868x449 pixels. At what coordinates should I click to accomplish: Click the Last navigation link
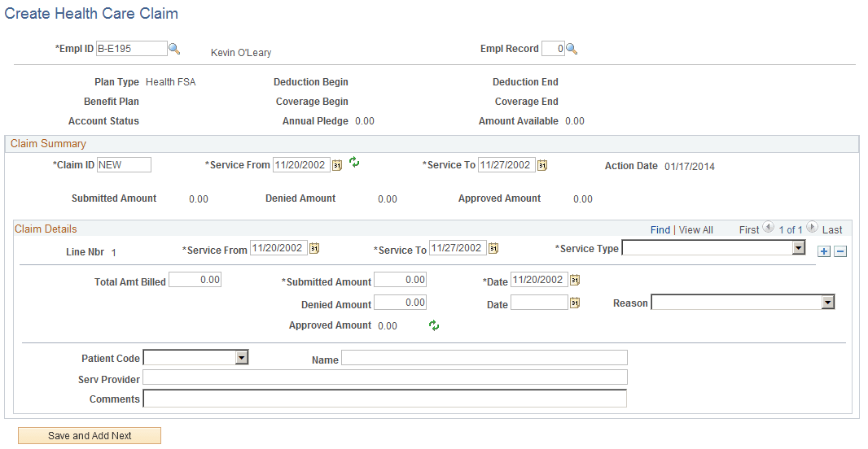click(x=832, y=230)
